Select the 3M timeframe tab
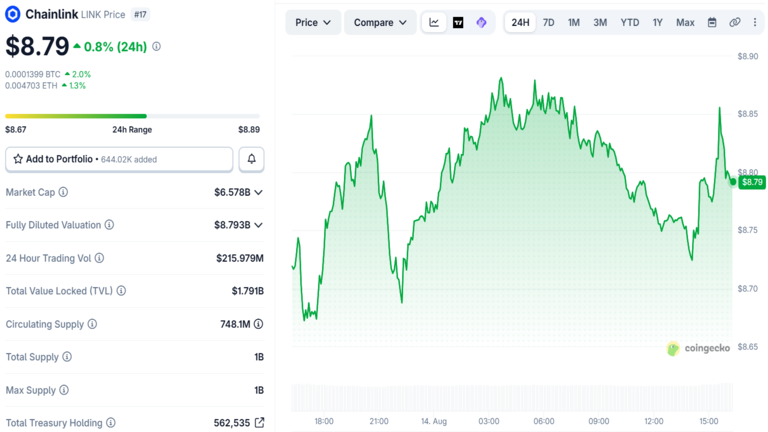Image resolution: width=768 pixels, height=432 pixels. pyautogui.click(x=600, y=23)
